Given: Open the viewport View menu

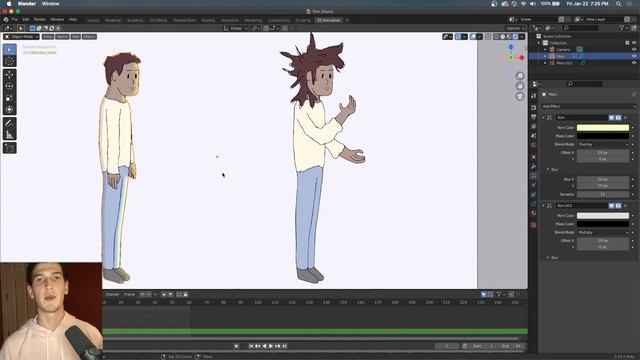Looking at the screenshot, I should [48, 37].
